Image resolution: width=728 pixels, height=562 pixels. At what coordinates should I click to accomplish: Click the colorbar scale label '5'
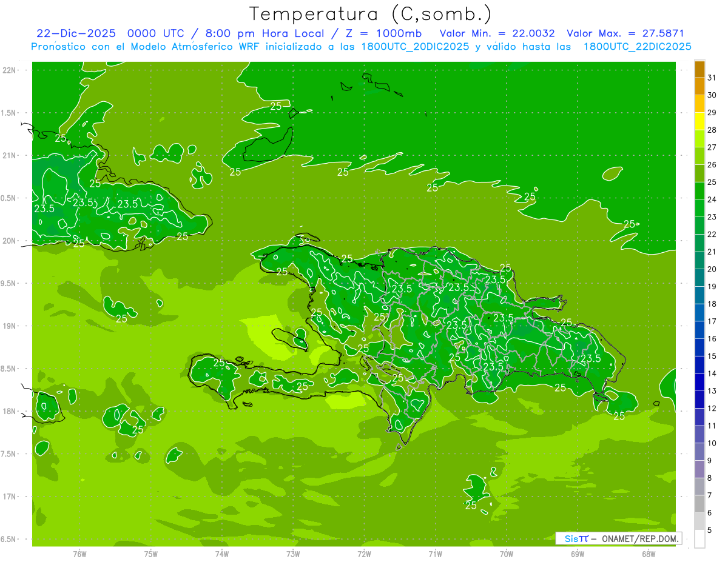[x=710, y=530]
